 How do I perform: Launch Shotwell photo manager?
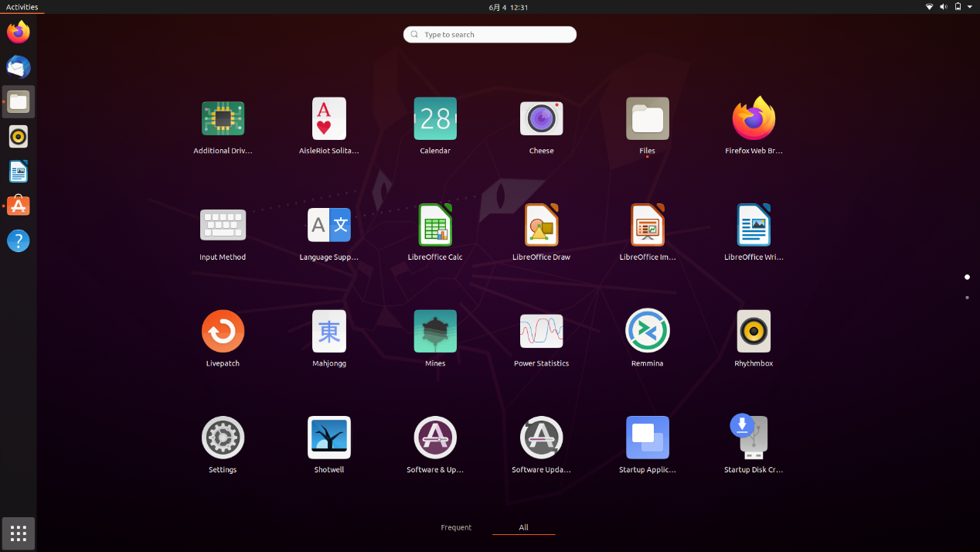(329, 438)
